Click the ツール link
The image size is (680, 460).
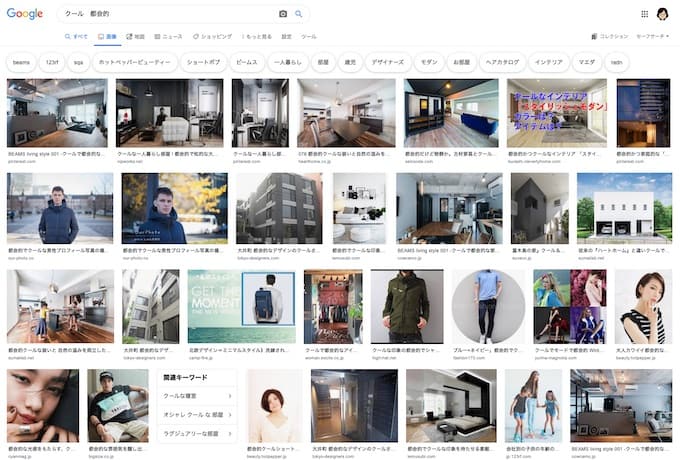click(x=309, y=36)
